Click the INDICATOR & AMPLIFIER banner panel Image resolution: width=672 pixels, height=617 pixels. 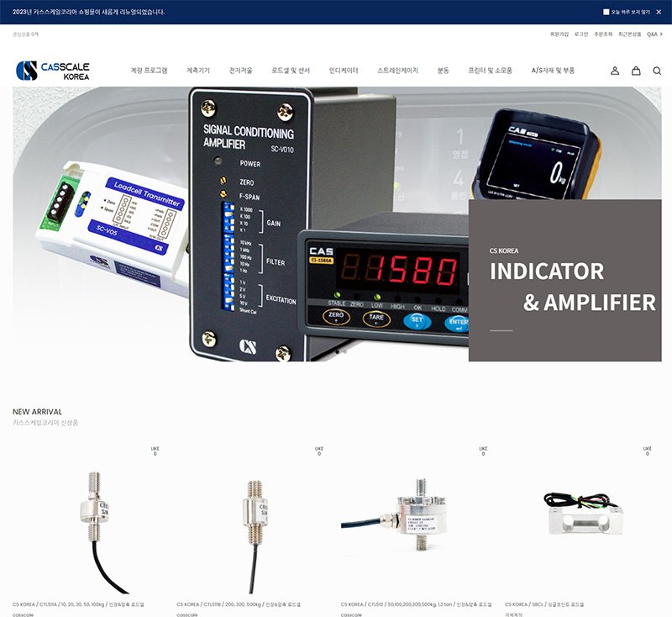coord(564,281)
